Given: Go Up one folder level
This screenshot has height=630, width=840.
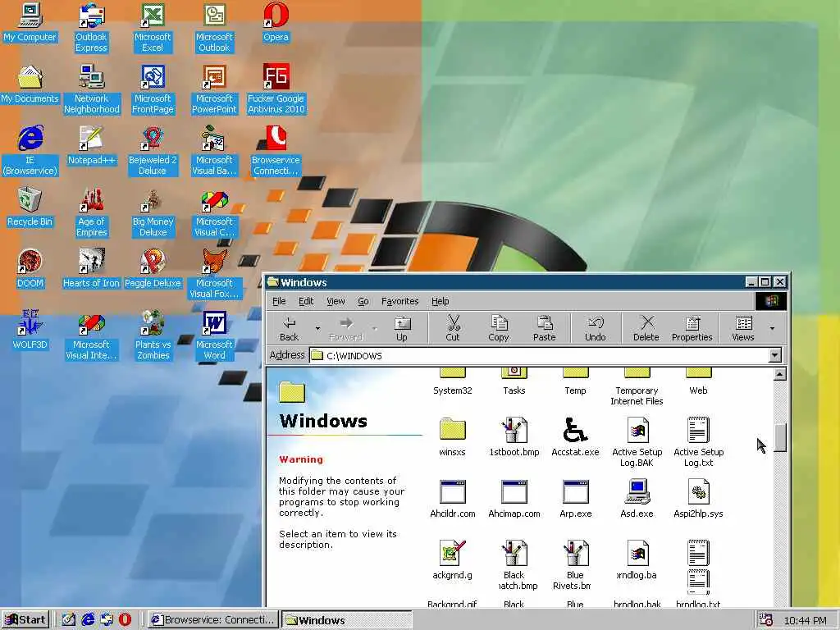Looking at the screenshot, I should click(402, 328).
